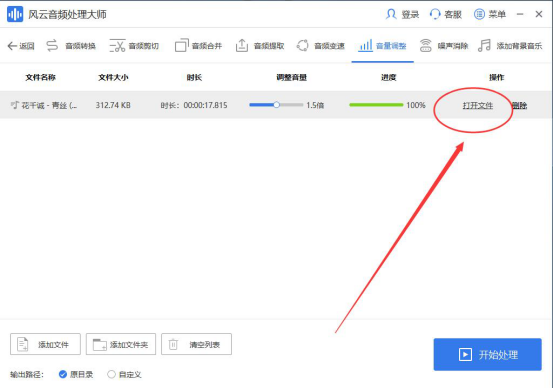Click the 文件大小 column header
The width and height of the screenshot is (553, 388).
click(x=113, y=77)
